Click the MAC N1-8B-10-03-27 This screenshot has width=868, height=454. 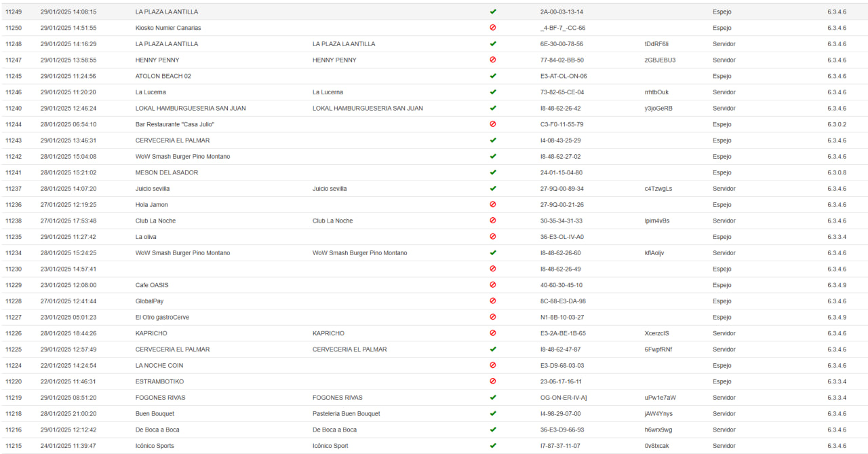pos(562,317)
